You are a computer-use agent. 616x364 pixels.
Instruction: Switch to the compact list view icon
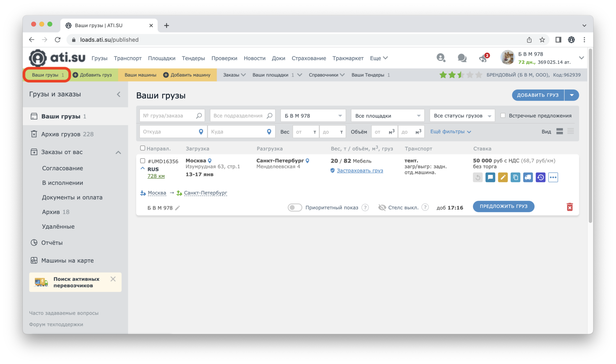(x=571, y=131)
